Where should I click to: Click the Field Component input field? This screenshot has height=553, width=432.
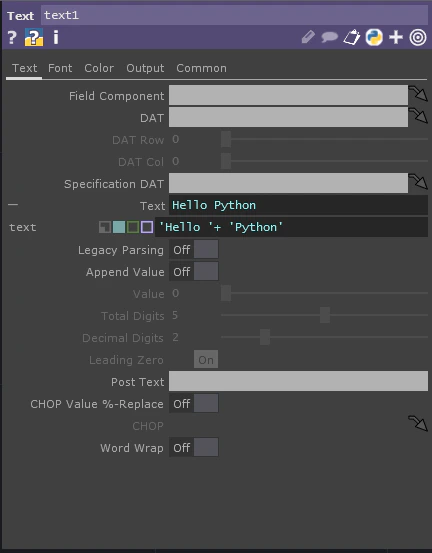point(288,95)
